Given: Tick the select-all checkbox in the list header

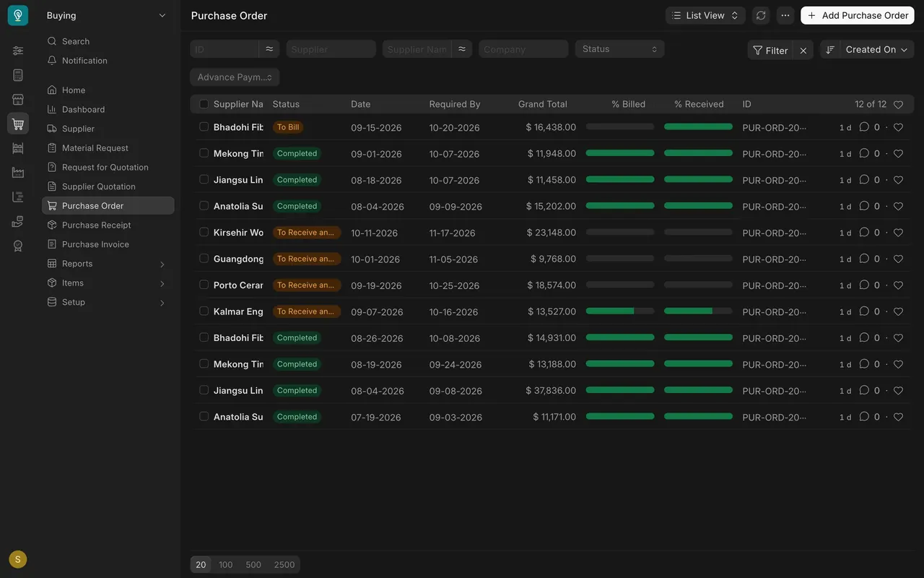Looking at the screenshot, I should pos(204,104).
